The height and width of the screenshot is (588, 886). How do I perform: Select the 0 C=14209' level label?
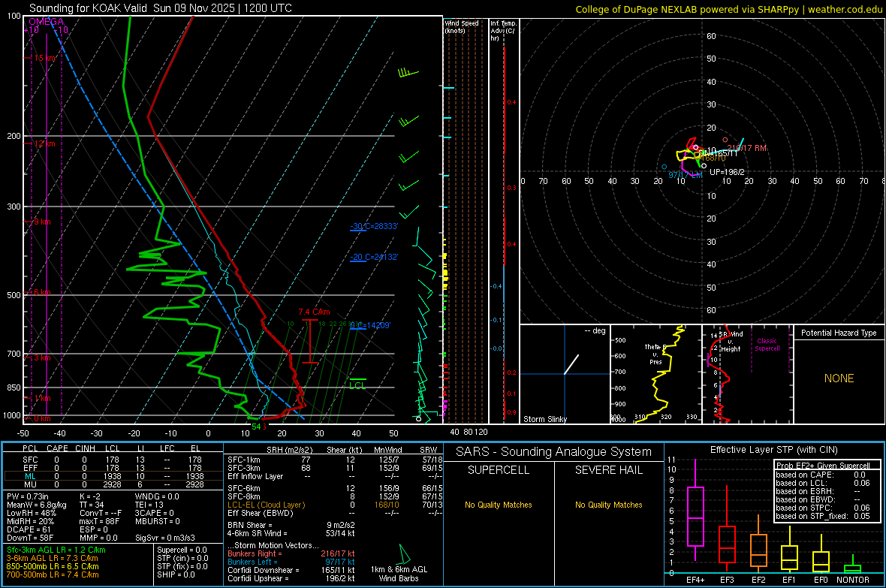tap(370, 325)
